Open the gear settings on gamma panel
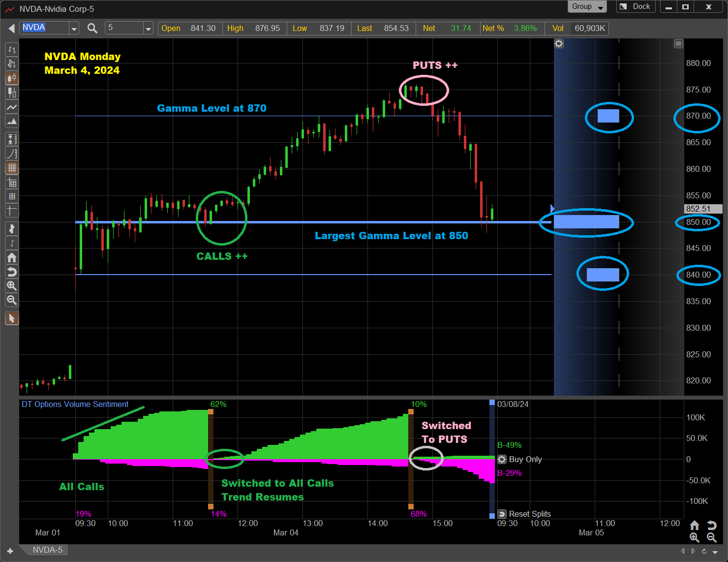The image size is (728, 562). 559,44
